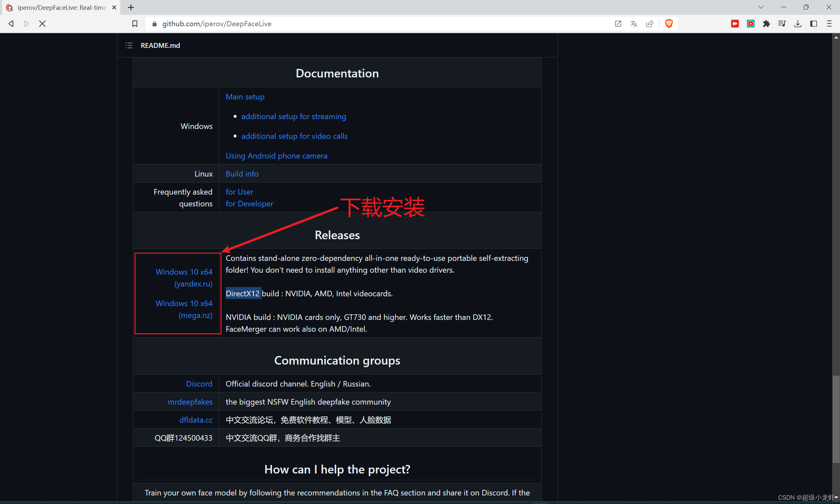Open the Linux Build info link

pyautogui.click(x=242, y=174)
